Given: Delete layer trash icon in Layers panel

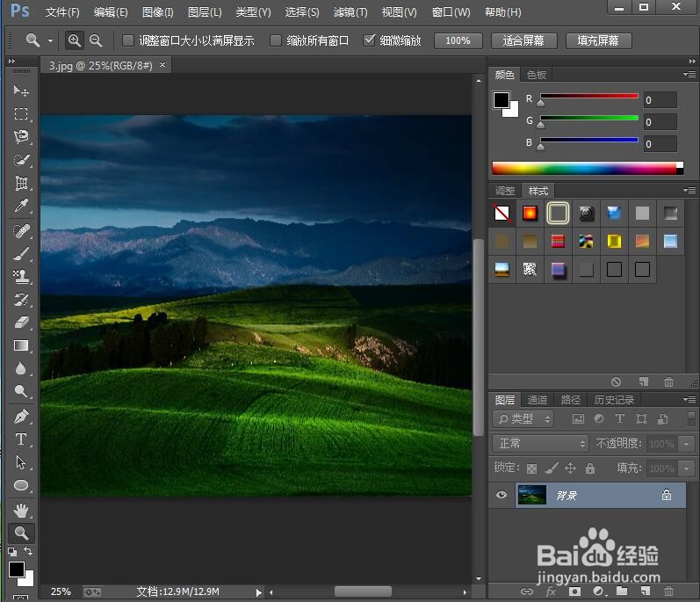Looking at the screenshot, I should pos(668,591).
